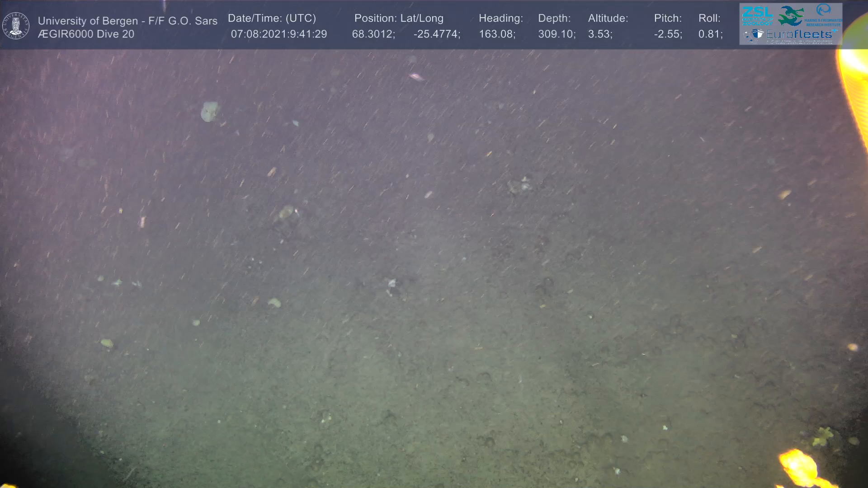The image size is (868, 488).
Task: Click the Pitch value -2.55
Action: pyautogui.click(x=667, y=34)
